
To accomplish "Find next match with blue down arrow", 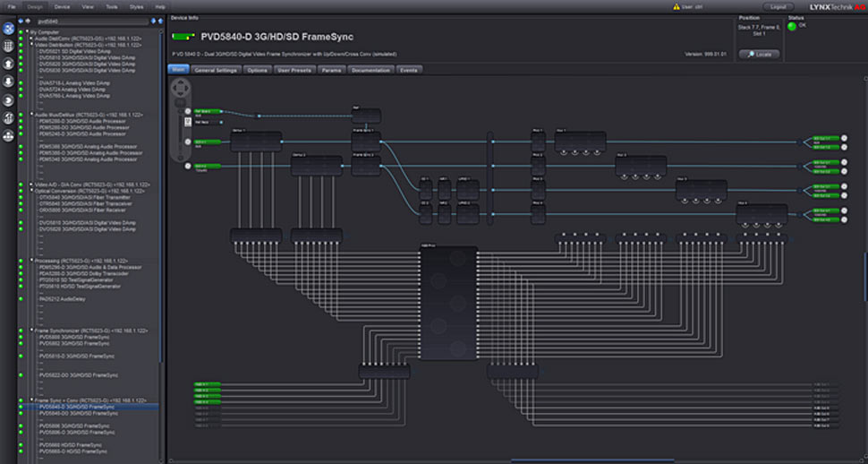I will coord(153,21).
